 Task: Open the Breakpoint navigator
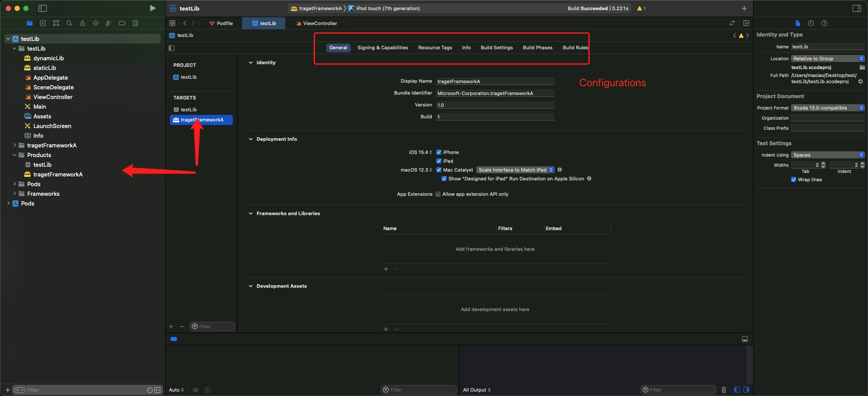122,23
